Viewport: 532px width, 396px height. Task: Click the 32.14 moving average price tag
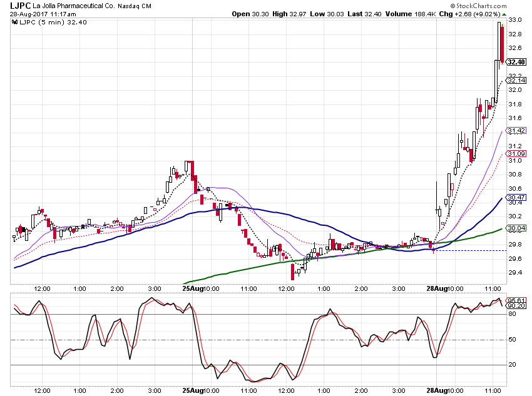(516, 80)
